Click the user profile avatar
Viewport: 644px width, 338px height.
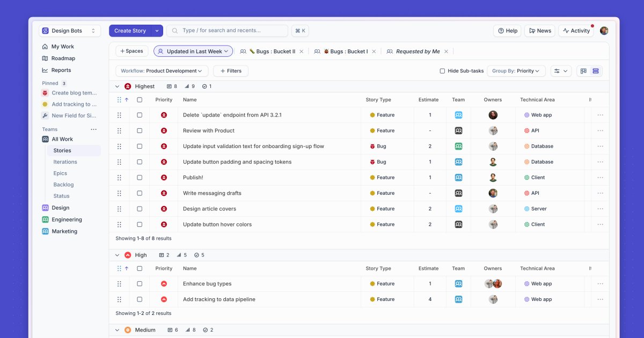604,31
